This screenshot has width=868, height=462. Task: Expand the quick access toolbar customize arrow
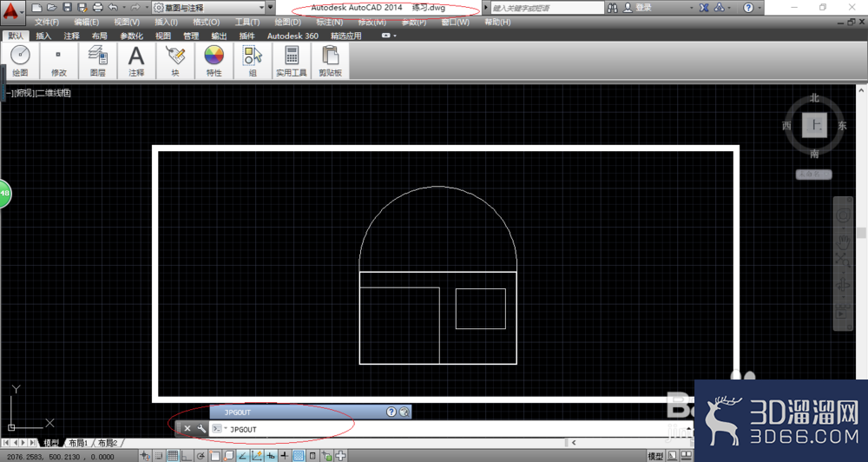(x=271, y=8)
